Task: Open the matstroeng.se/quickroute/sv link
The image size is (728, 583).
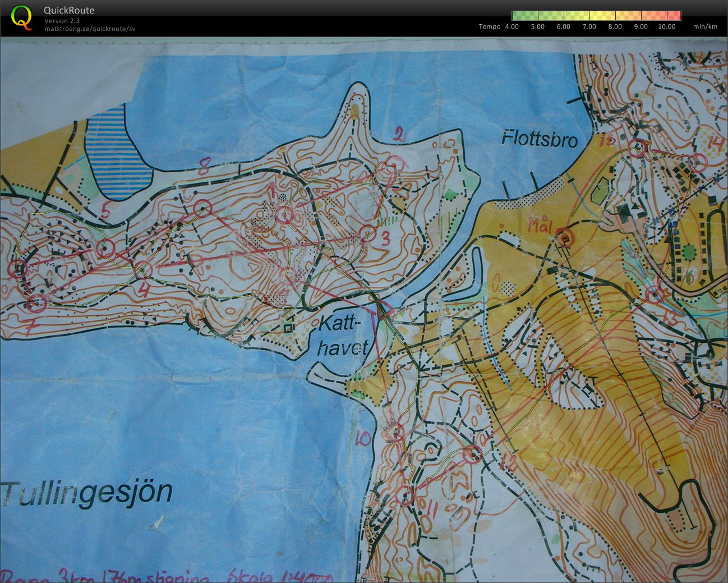Action: [90, 28]
